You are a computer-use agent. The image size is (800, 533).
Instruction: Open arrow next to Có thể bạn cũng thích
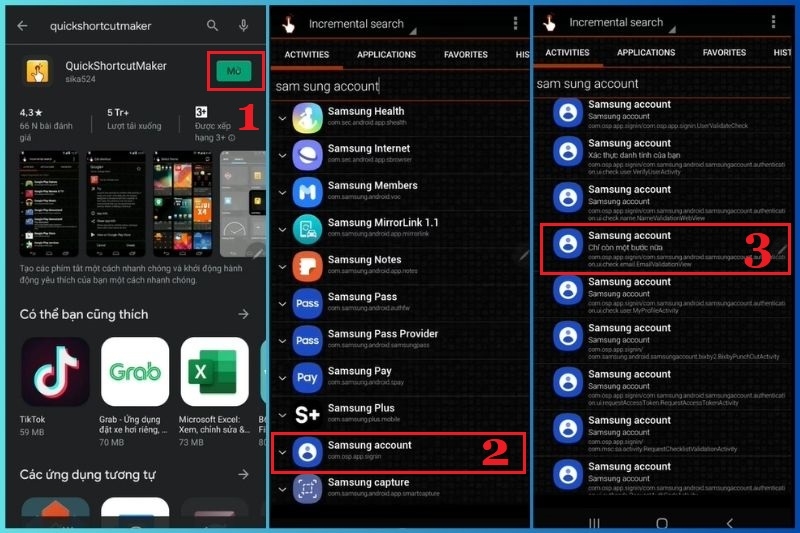tap(243, 314)
